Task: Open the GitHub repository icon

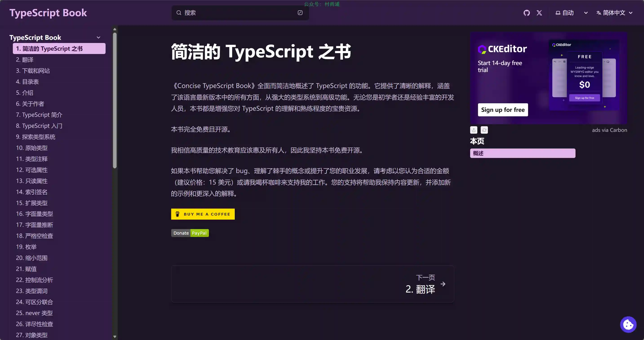Action: click(x=527, y=13)
